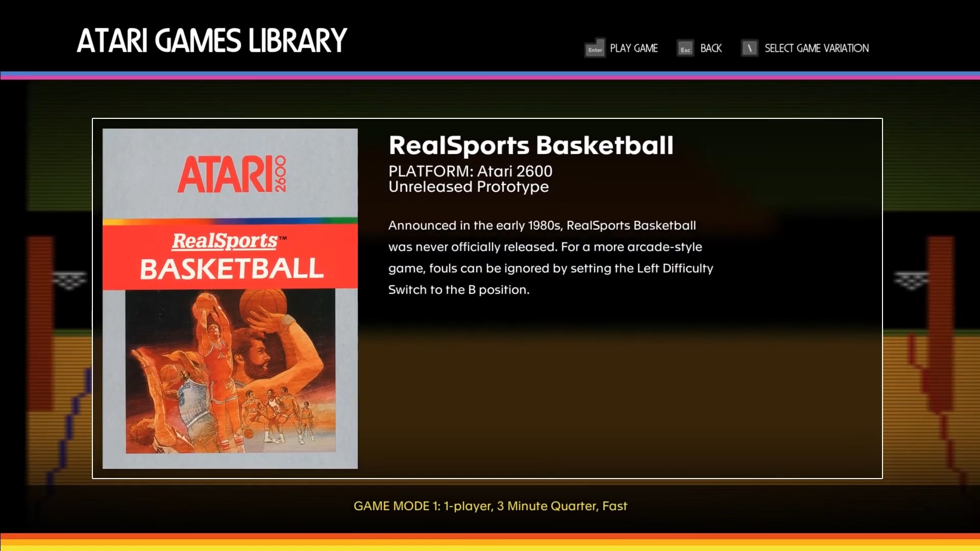Click the 'PLATFORM: Atari 2600' line
Viewport: 980px width, 551px height.
tap(470, 171)
